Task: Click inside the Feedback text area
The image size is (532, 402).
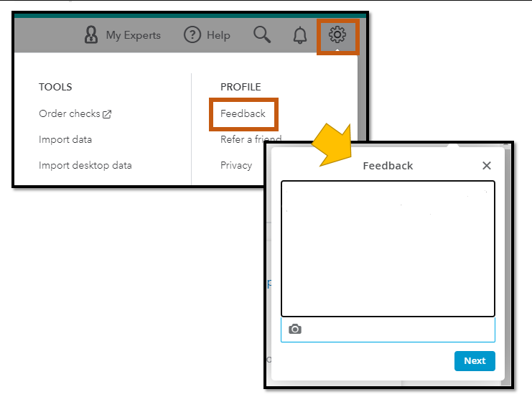Action: click(x=388, y=248)
